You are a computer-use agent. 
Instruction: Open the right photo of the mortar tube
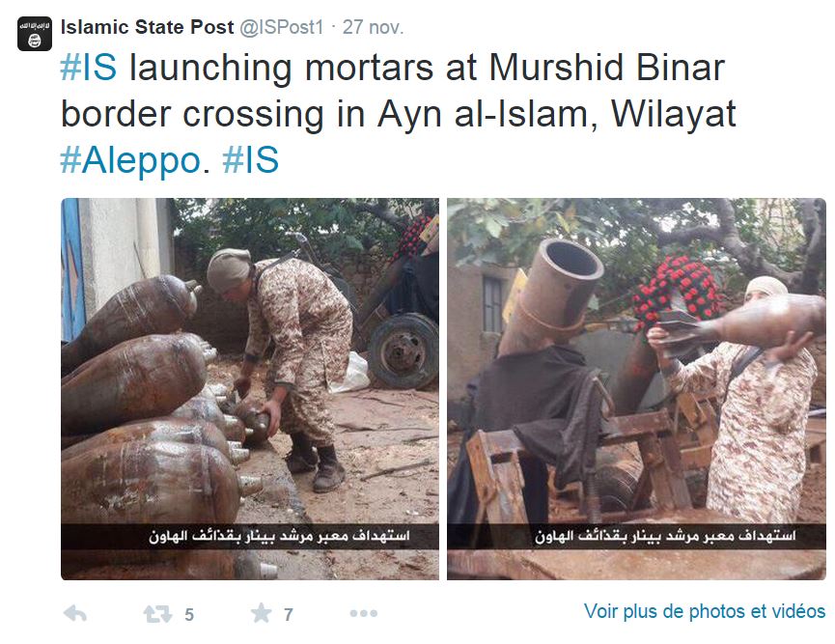click(636, 389)
